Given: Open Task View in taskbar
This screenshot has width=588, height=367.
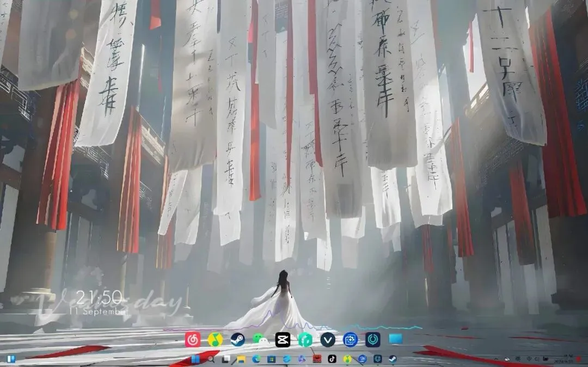Looking at the screenshot, I should click(x=226, y=359).
